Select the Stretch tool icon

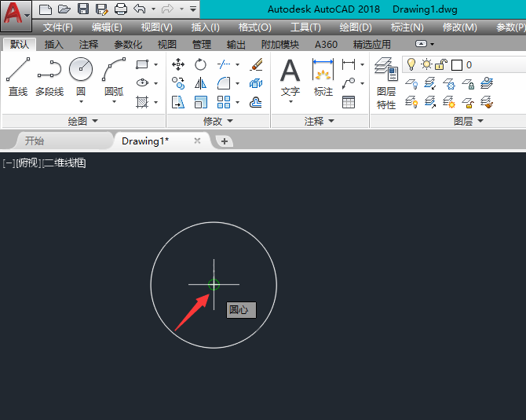tap(177, 102)
